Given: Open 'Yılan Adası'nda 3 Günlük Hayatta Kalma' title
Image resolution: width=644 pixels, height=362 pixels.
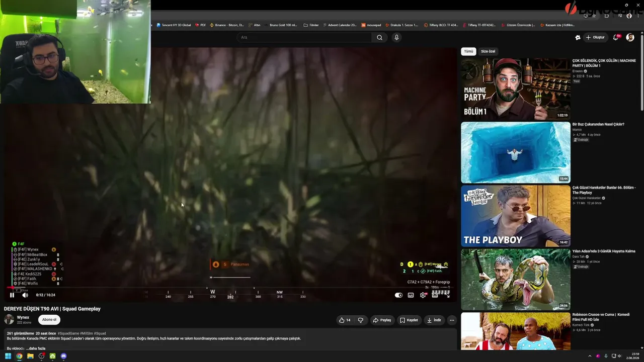Looking at the screenshot, I should point(604,251).
